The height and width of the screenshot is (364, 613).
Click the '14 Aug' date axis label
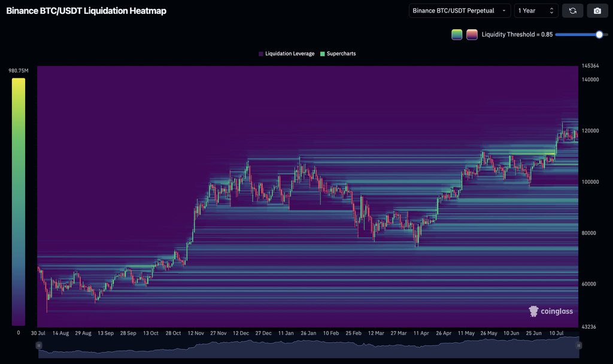(60, 333)
